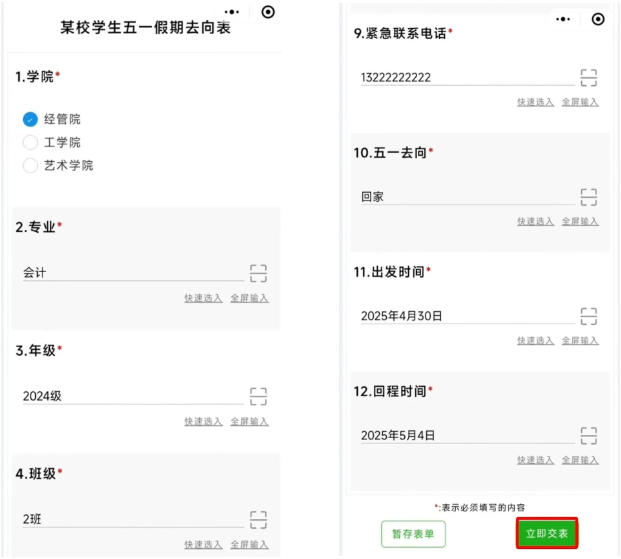This screenshot has height=559, width=621.
Task: Click 全屏输入 under 紧急联系电话
Action: point(580,102)
